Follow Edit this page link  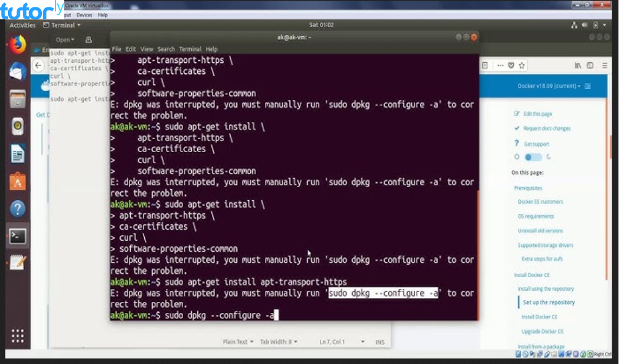tap(537, 114)
